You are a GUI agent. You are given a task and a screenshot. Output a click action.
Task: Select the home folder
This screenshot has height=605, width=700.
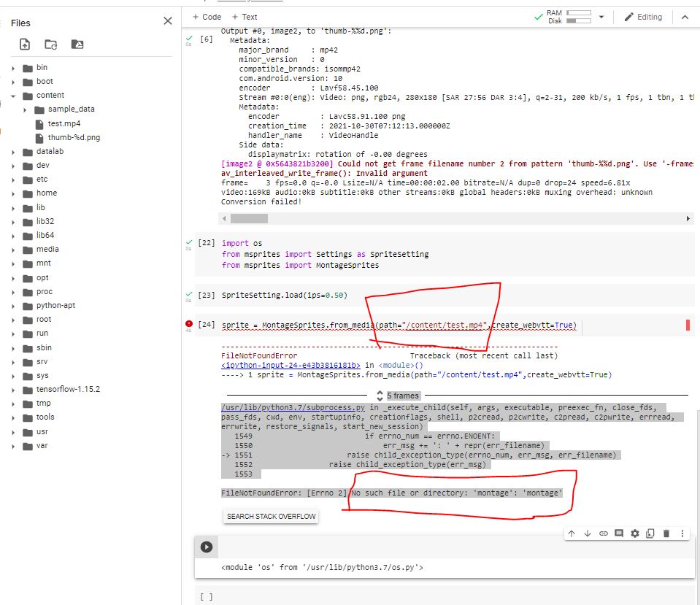[x=47, y=193]
